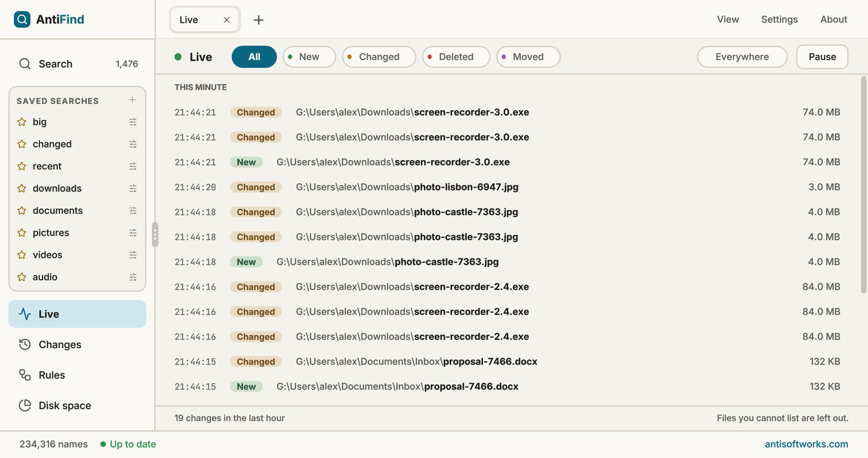Open the Disk space view
Screen dimensions: 868x458
click(77, 405)
